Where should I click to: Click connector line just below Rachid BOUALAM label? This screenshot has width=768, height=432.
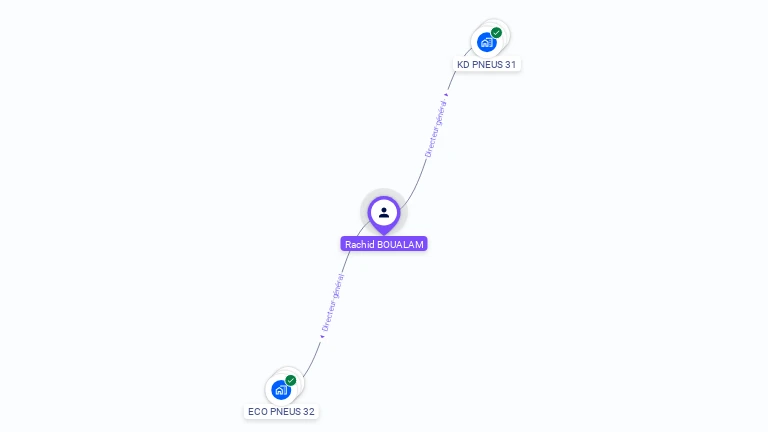pyautogui.click(x=346, y=260)
